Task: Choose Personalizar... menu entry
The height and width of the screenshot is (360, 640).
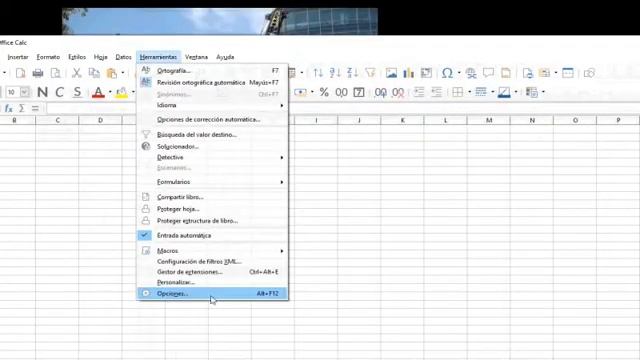Action: 212,282
